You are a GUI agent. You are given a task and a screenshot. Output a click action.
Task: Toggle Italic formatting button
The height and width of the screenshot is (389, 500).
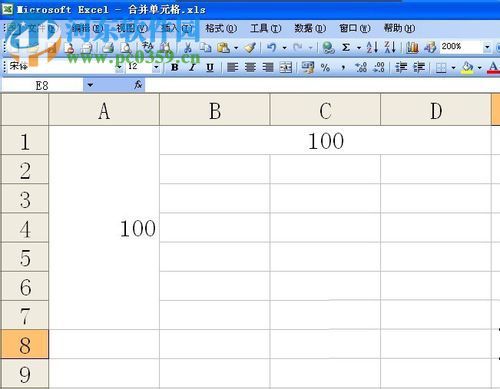click(x=192, y=68)
